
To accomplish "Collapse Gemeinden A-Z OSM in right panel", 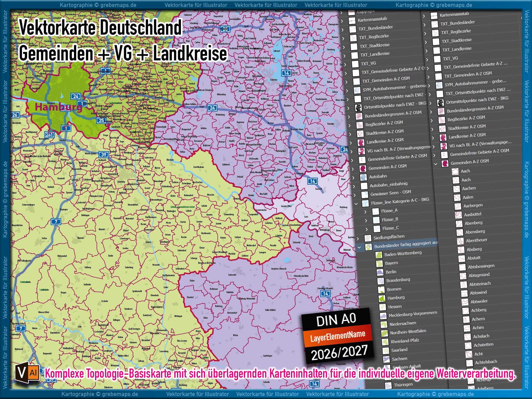I will coord(436,164).
